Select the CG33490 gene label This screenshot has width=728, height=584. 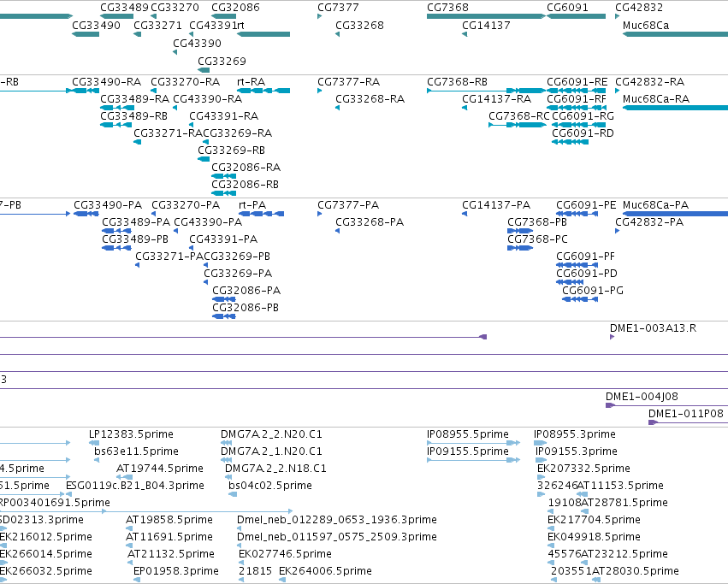coord(96,25)
